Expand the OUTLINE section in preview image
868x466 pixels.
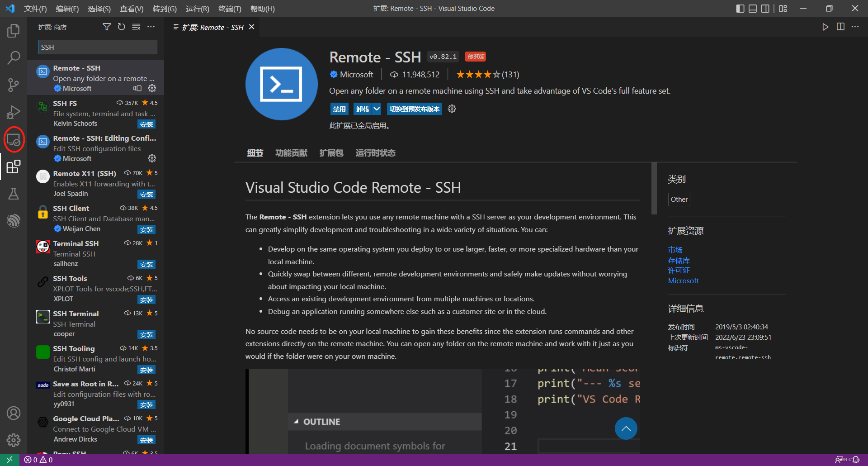click(x=384, y=422)
